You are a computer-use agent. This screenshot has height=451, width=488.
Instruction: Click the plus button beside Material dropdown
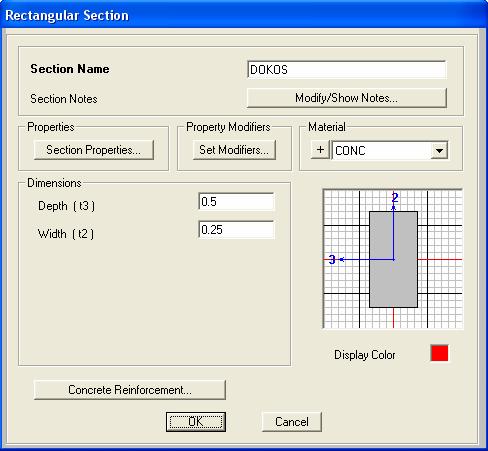[320, 150]
